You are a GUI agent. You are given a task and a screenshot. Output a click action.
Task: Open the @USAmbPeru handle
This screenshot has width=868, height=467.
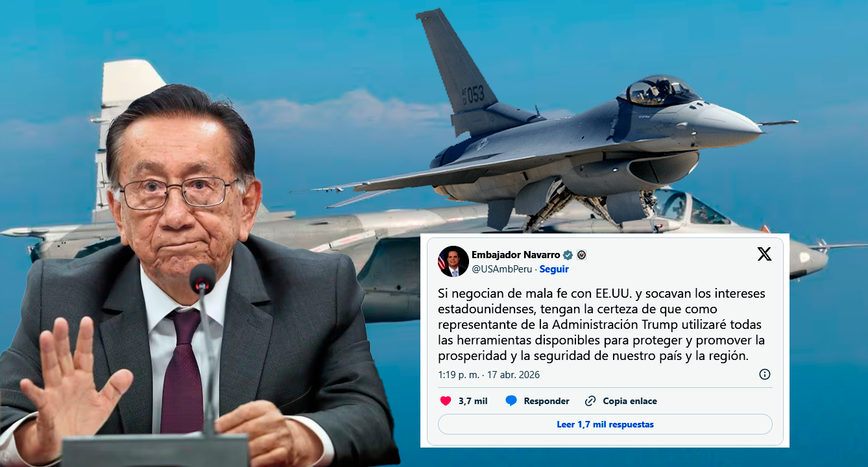point(501,269)
